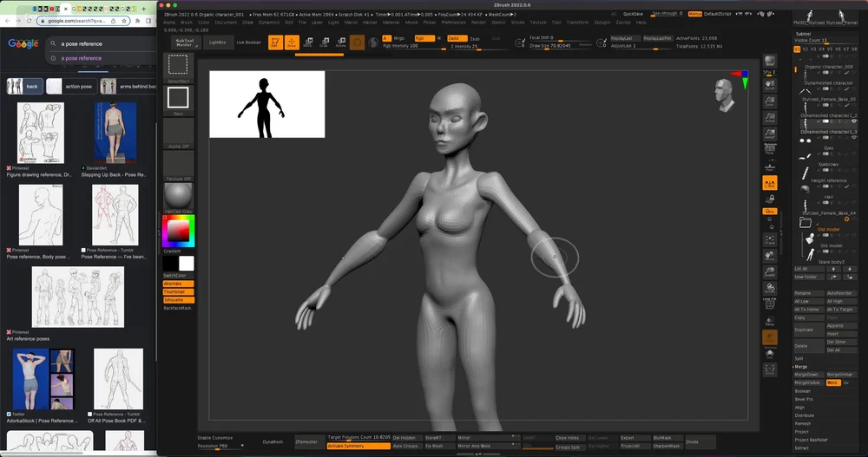
Task: Click the LightBox button
Action: 217,42
